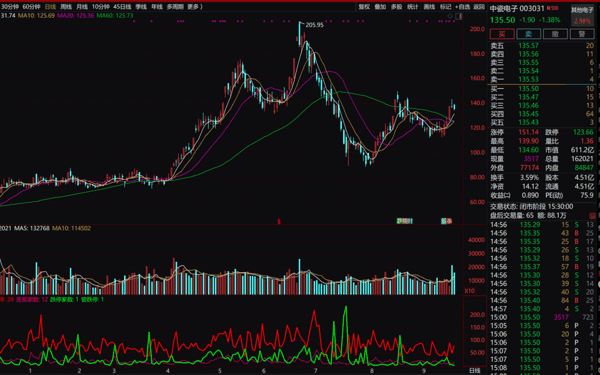
Task: Click the stock name 中瓷电子 003031
Action: (517, 8)
